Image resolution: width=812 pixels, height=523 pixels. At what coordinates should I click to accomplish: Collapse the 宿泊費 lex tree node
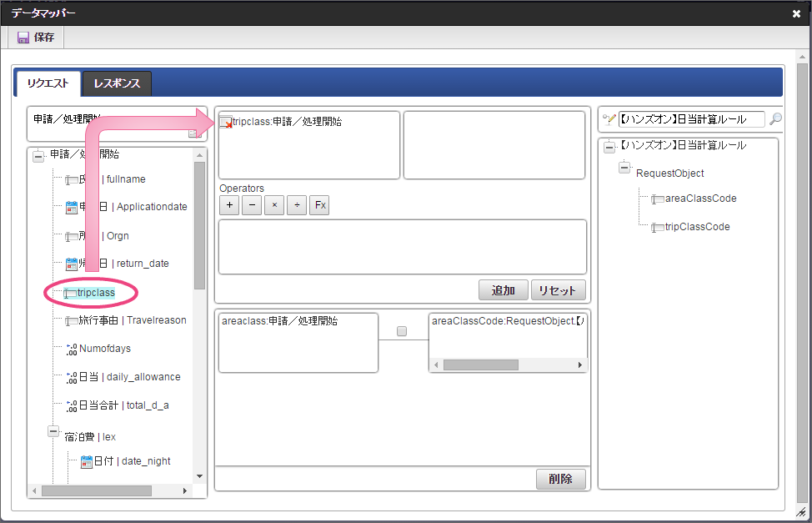(53, 432)
